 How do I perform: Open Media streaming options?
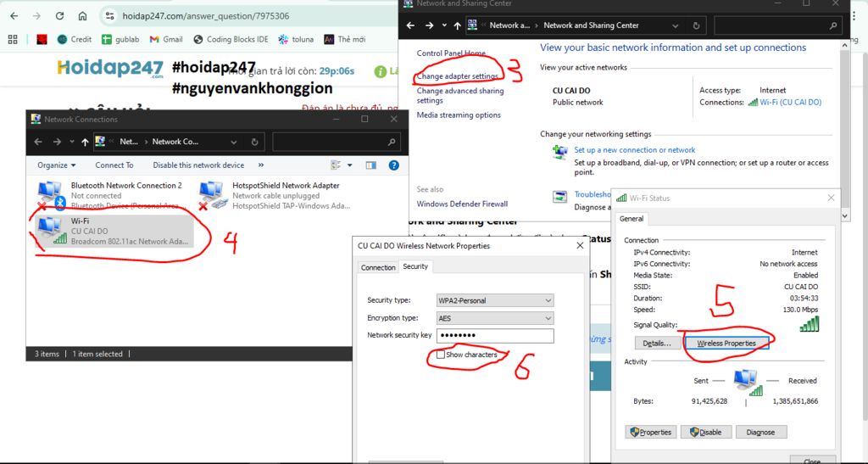459,115
